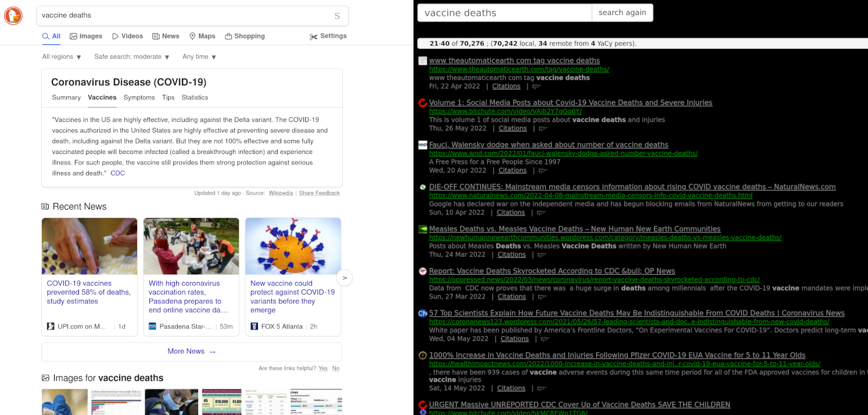Image resolution: width=868 pixels, height=415 pixels.
Task: Click the FOX 5 Atlanta source icon
Action: coord(254,327)
